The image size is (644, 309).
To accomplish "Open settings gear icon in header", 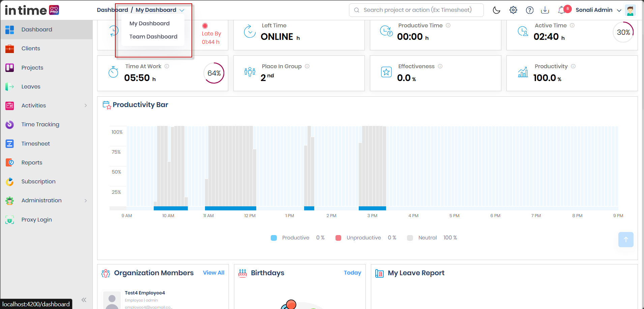I will 513,10.
